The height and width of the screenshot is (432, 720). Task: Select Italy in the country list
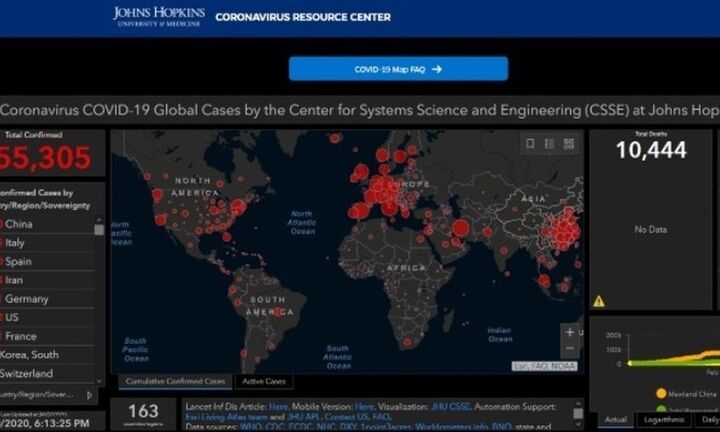coord(47,243)
